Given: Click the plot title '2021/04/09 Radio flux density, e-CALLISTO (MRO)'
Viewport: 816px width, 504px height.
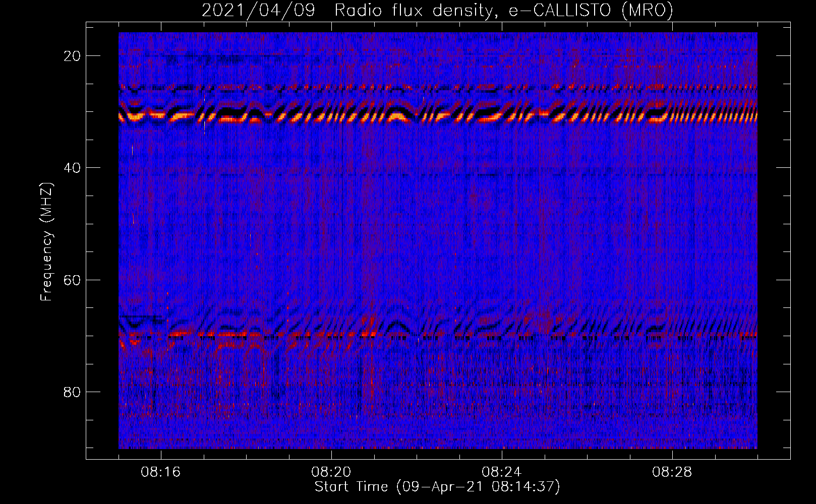Looking at the screenshot, I should (437, 10).
